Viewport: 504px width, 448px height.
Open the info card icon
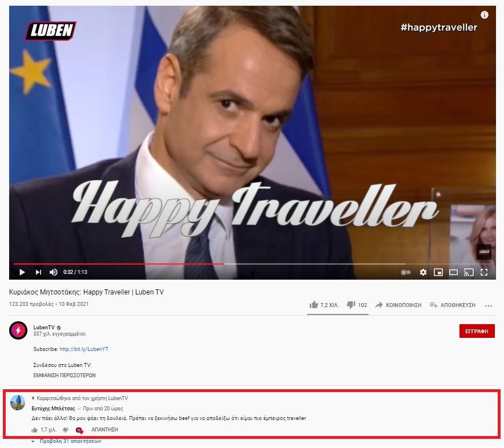pos(485,15)
